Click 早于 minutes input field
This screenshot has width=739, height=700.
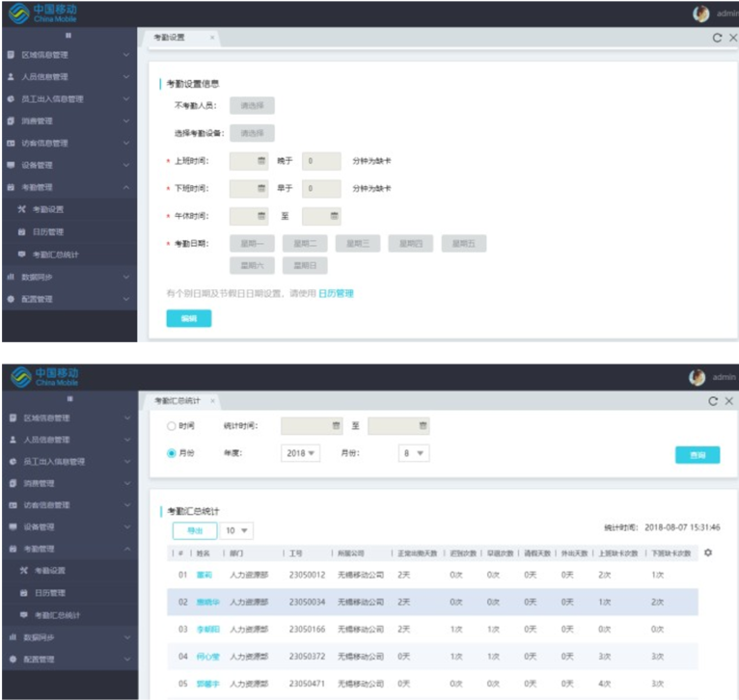(321, 188)
